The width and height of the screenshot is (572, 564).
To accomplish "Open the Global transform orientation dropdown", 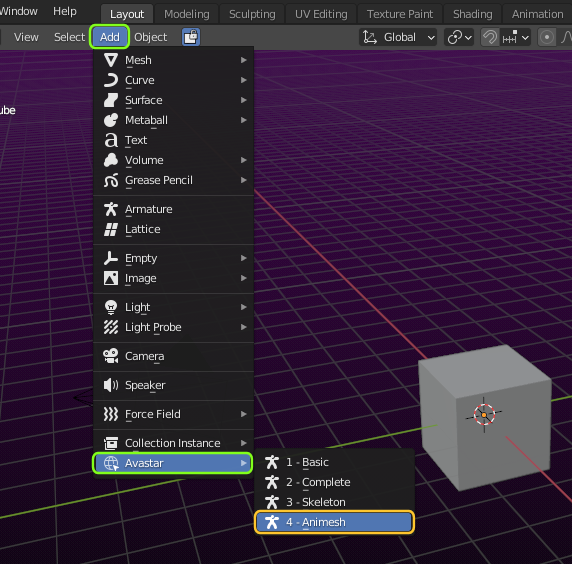I will (398, 37).
